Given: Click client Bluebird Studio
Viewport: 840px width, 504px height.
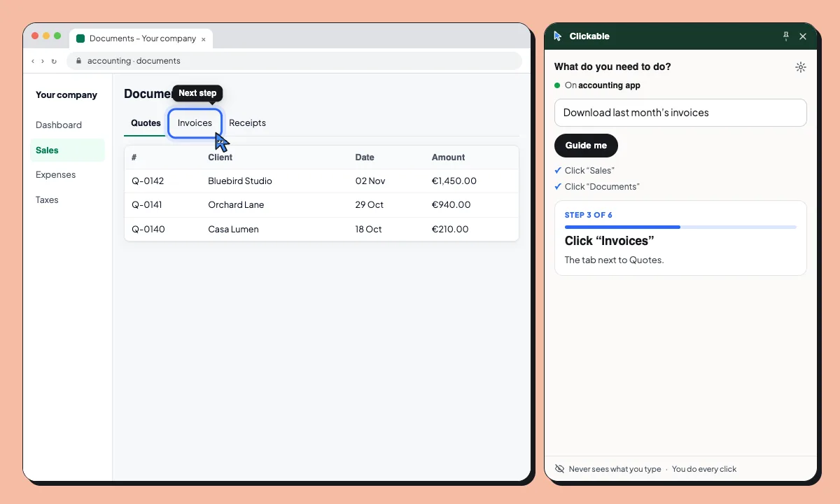Looking at the screenshot, I should 240,181.
